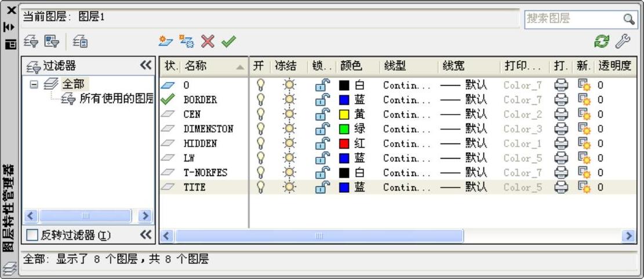Click the 颜色 column header
The width and height of the screenshot is (644, 279).
coord(351,66)
